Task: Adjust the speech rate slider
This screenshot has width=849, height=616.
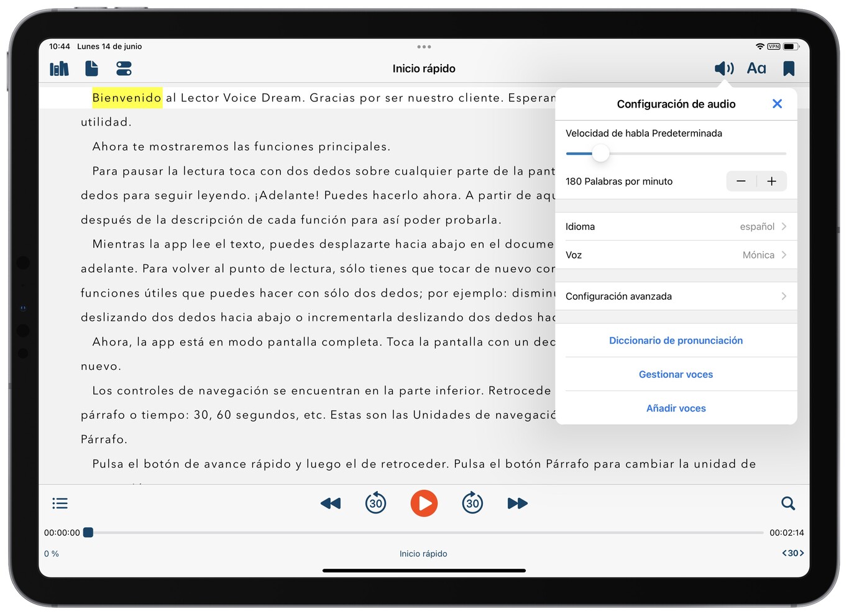Action: (600, 153)
